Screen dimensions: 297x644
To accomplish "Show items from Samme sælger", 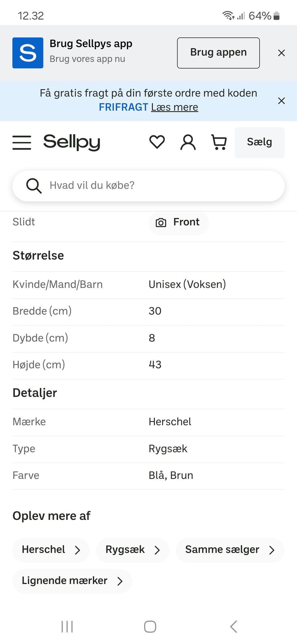I will [230, 550].
